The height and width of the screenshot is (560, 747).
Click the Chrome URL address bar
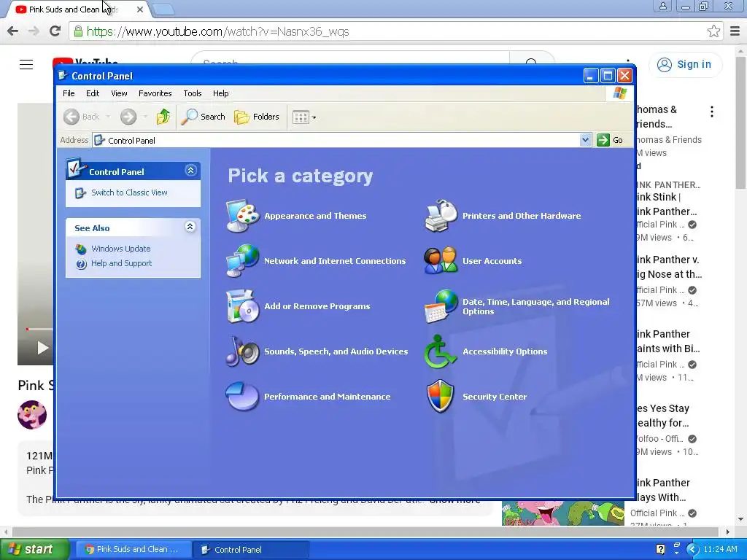(395, 31)
